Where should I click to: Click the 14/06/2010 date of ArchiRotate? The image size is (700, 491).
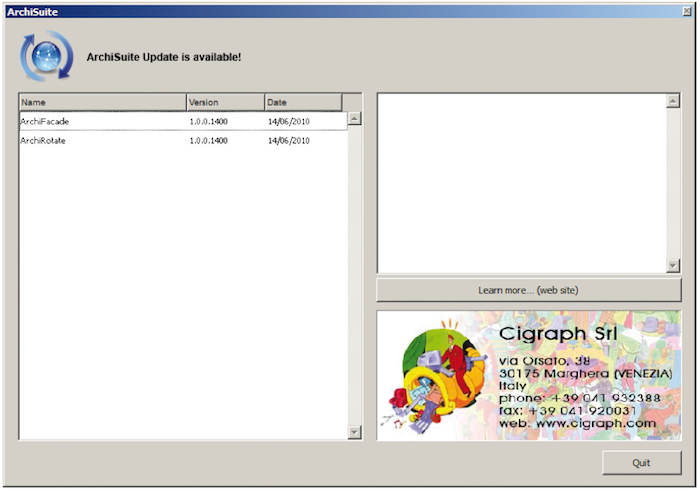click(289, 141)
